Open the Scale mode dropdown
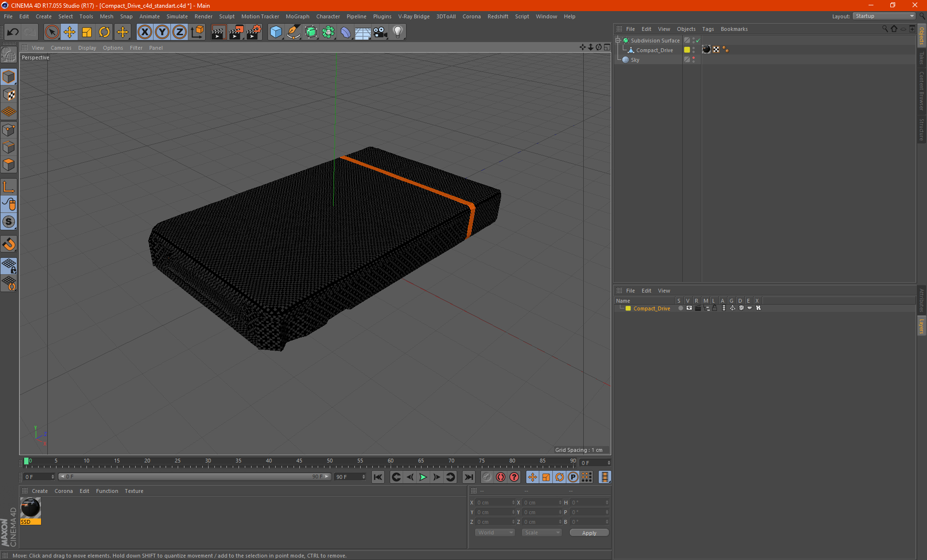The image size is (927, 560). pos(542,532)
